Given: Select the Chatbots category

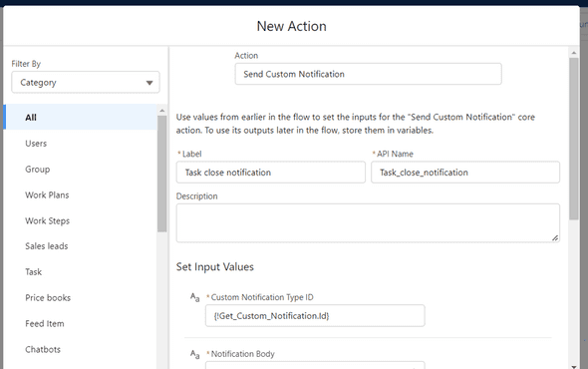Looking at the screenshot, I should pyautogui.click(x=43, y=349).
